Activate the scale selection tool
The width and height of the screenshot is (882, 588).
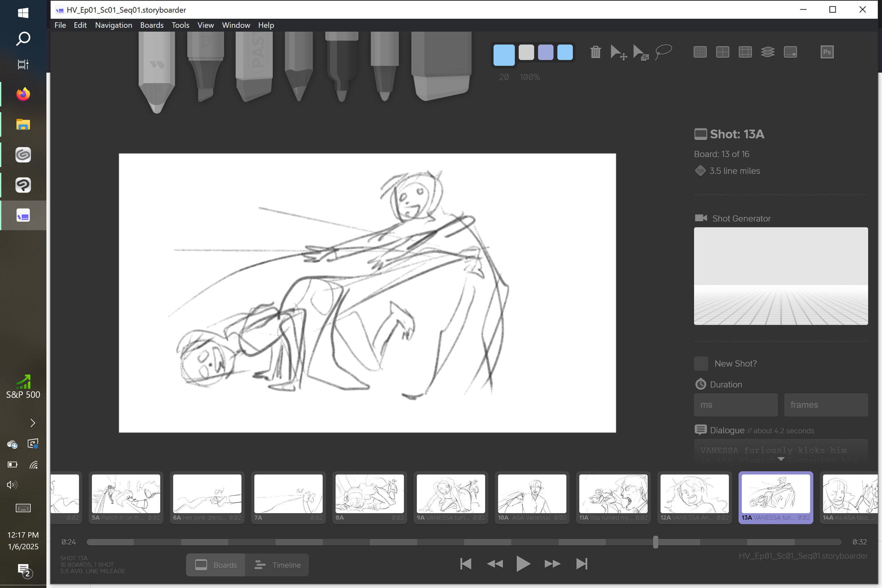click(640, 52)
